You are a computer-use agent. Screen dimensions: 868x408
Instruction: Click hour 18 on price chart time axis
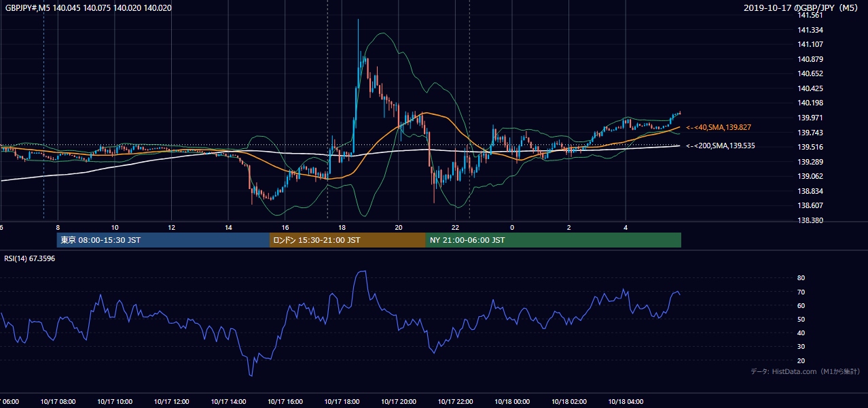click(342, 227)
